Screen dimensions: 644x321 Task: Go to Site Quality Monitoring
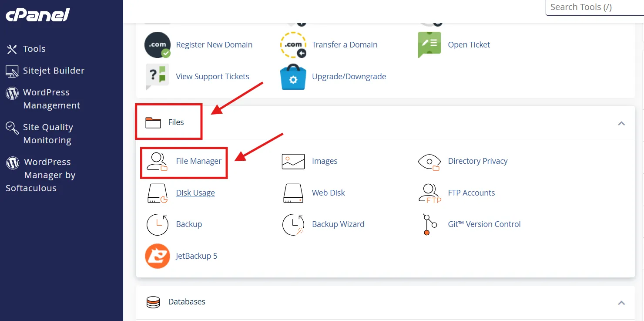[x=47, y=134]
